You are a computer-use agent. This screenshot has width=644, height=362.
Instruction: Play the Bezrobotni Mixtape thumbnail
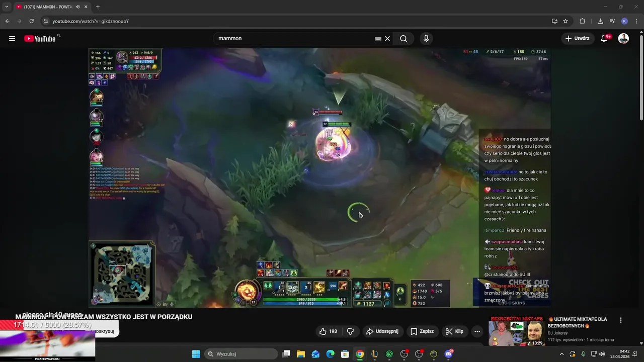coord(517,331)
